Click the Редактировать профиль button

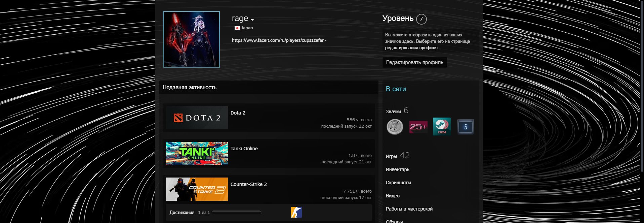(x=414, y=62)
